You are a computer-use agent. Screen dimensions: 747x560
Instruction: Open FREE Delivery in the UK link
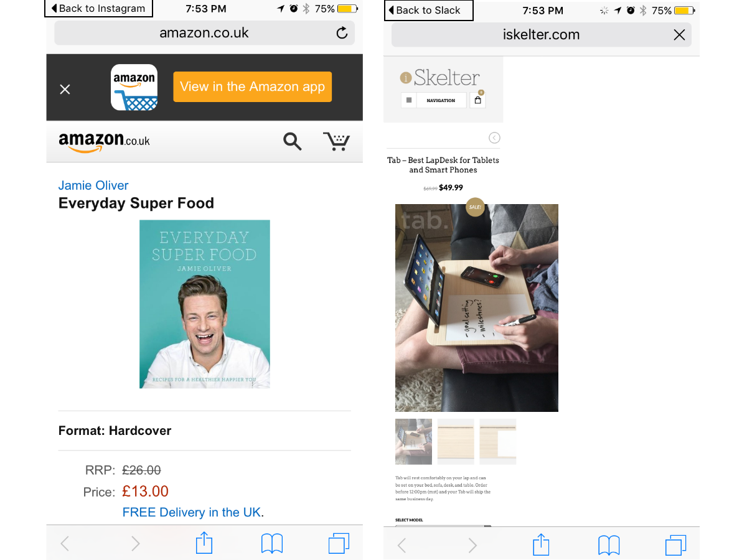[192, 512]
